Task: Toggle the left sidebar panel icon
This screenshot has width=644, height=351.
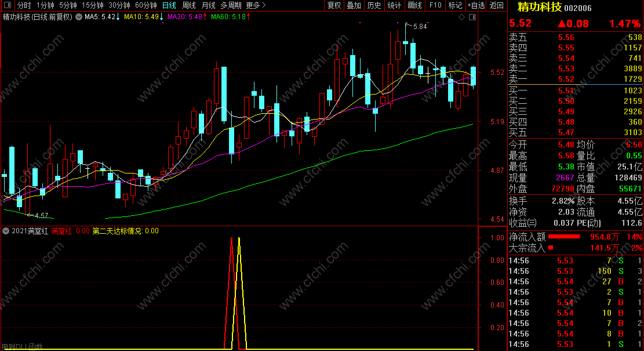Action: (x=8, y=5)
